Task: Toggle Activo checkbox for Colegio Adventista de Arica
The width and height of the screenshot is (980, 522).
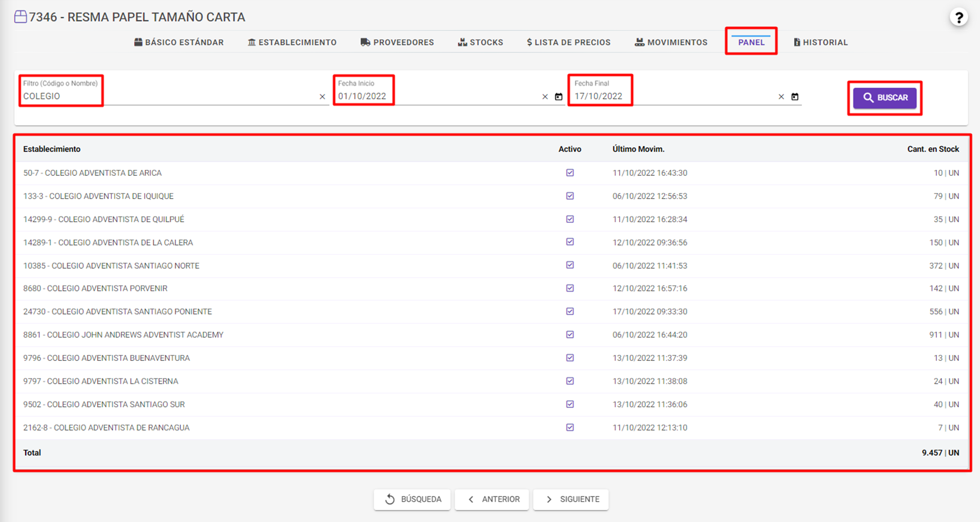Action: (570, 173)
